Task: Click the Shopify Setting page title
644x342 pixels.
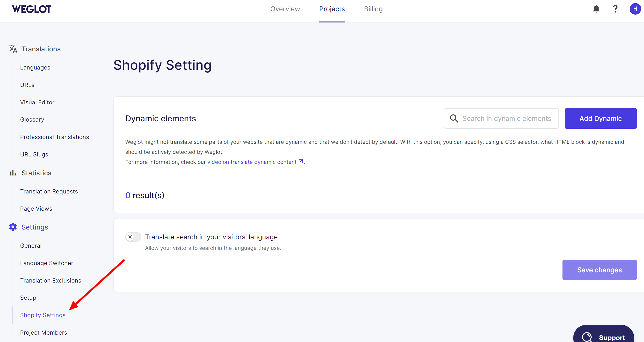Action: click(x=163, y=65)
